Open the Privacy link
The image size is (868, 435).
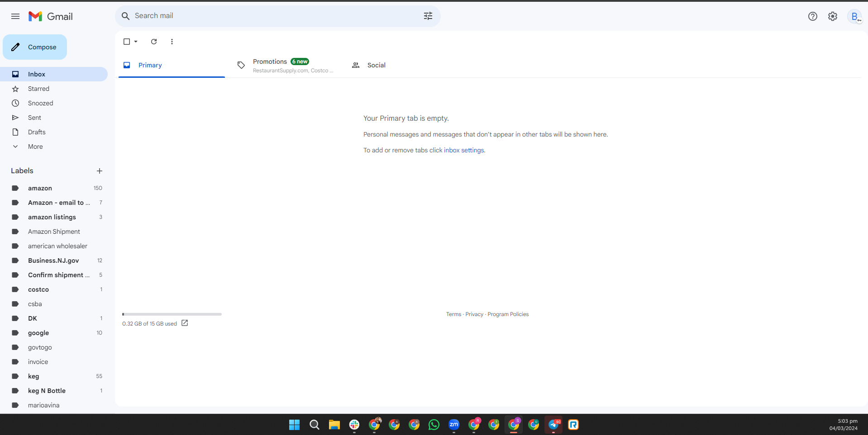(474, 314)
